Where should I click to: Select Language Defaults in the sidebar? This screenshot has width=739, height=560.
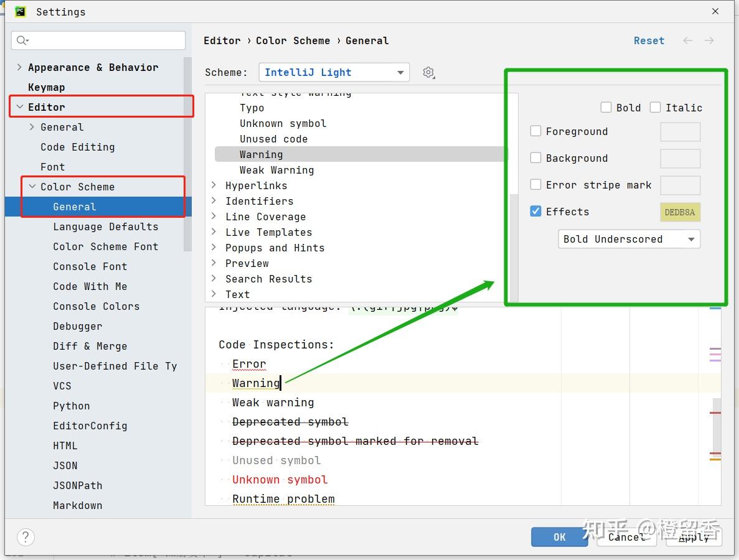[105, 226]
